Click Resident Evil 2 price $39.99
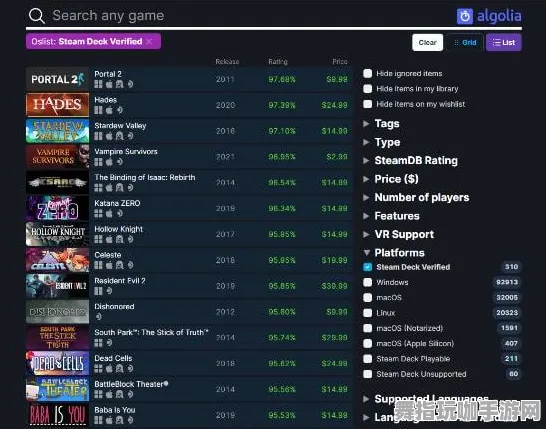 [334, 286]
